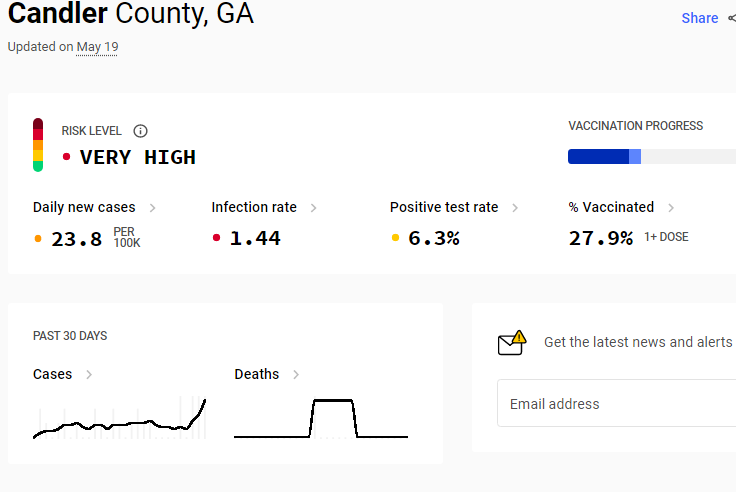Open the Daily new cases label

(x=84, y=207)
